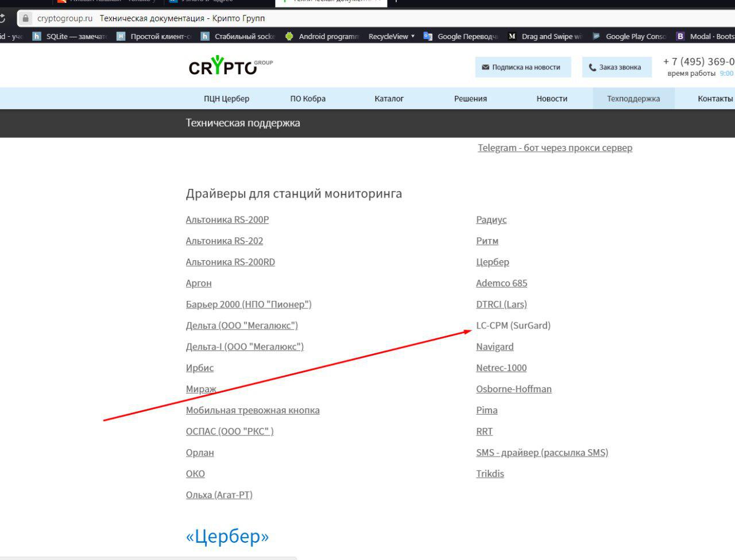Open 'SMS - драйвер (рассылка SMS)' link
The height and width of the screenshot is (560, 735).
542,453
